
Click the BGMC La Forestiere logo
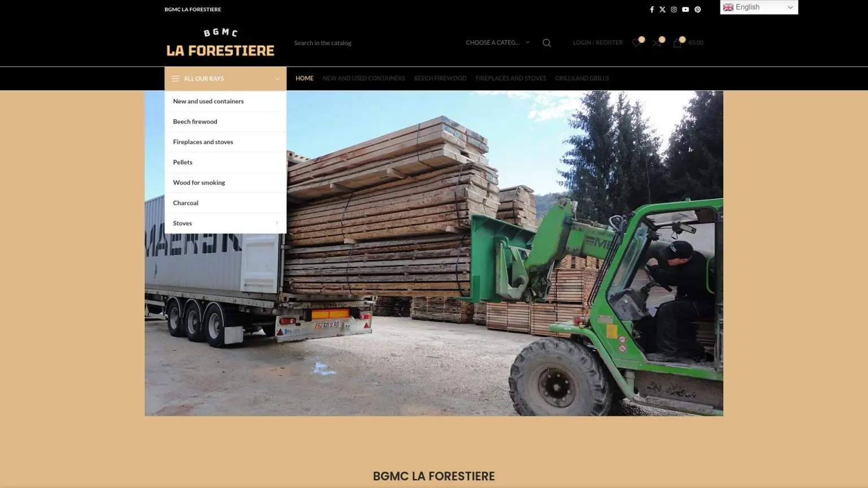coord(220,43)
